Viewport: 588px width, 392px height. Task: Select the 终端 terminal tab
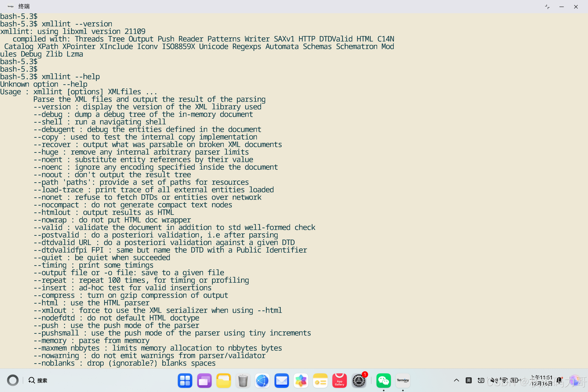[x=24, y=6]
